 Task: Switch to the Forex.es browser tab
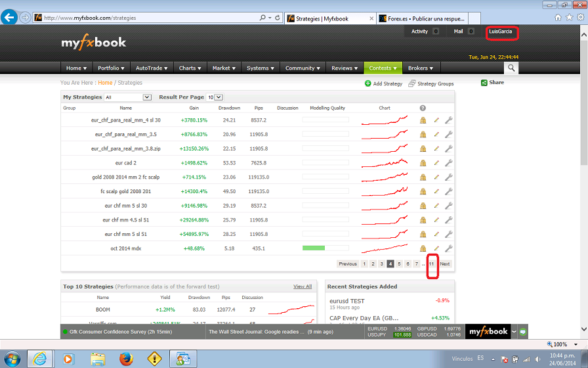(x=421, y=19)
